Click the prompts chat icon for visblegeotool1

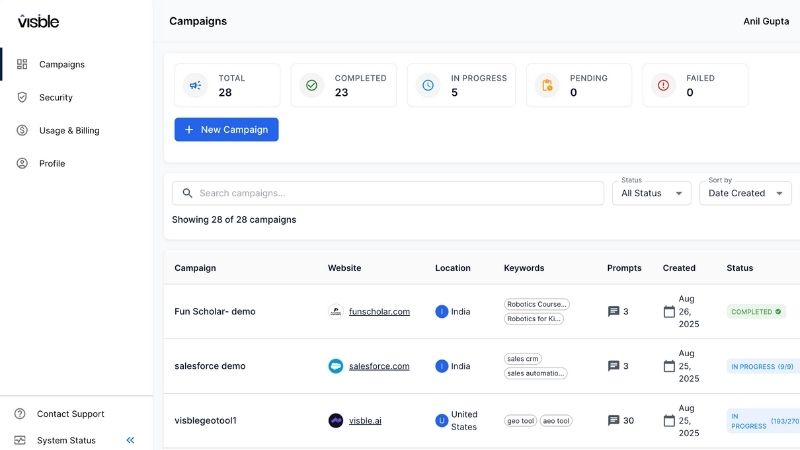click(x=614, y=420)
